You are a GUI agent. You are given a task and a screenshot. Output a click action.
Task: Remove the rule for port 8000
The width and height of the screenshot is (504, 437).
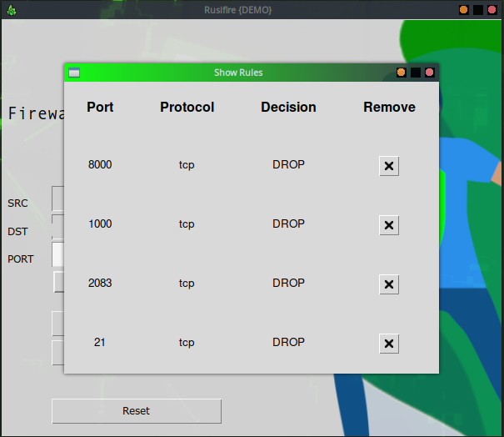pos(389,166)
